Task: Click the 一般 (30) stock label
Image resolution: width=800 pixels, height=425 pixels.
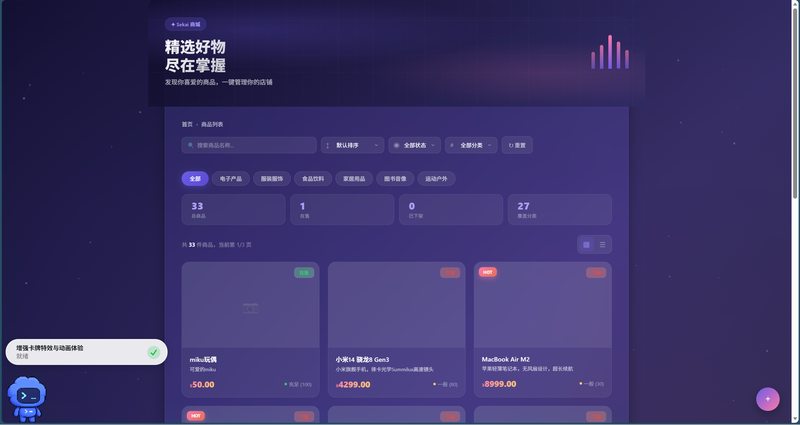Action: [592, 384]
